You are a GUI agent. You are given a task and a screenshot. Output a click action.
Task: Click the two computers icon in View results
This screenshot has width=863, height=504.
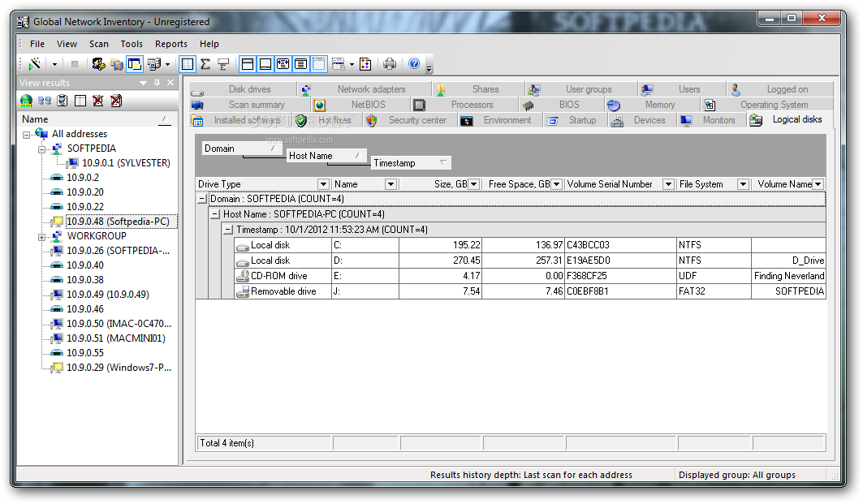click(x=44, y=101)
